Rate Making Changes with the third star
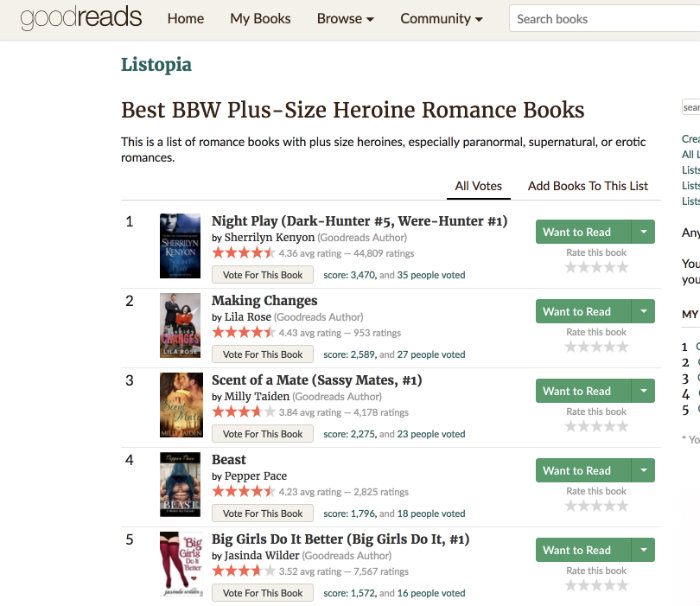The height and width of the screenshot is (606, 700). [596, 347]
